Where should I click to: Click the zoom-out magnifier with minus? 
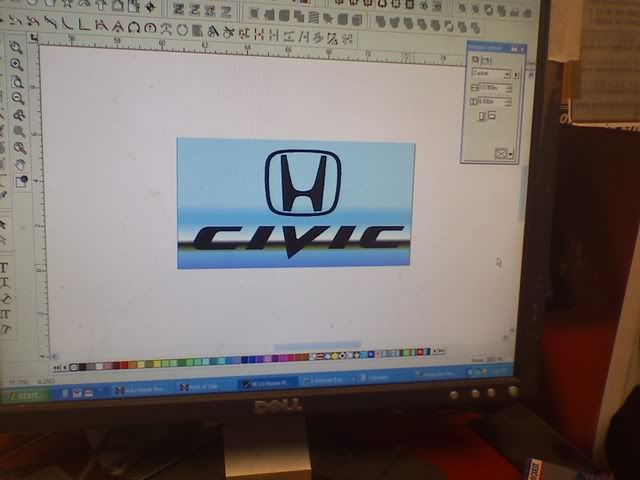click(x=18, y=98)
